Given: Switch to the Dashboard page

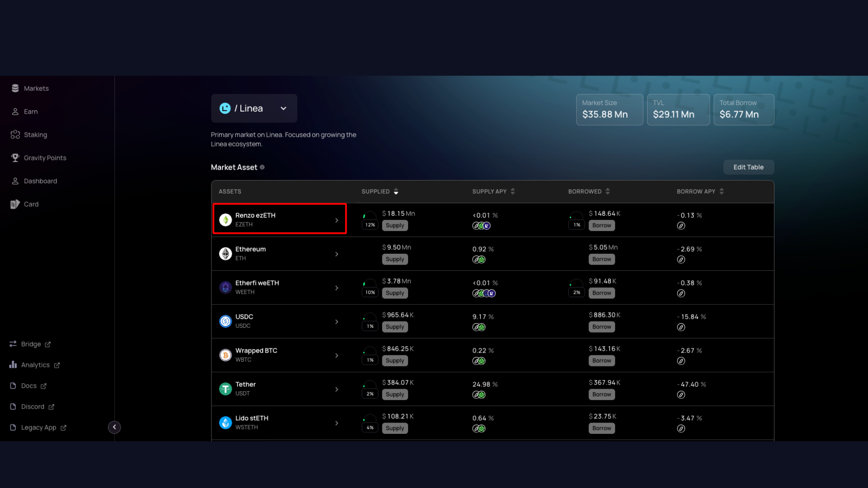Looking at the screenshot, I should coord(34,181).
